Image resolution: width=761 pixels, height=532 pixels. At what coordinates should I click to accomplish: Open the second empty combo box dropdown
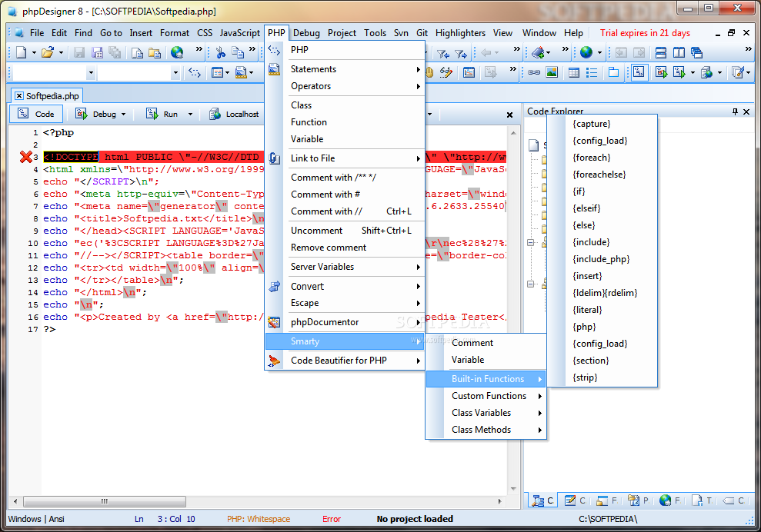[x=175, y=73]
